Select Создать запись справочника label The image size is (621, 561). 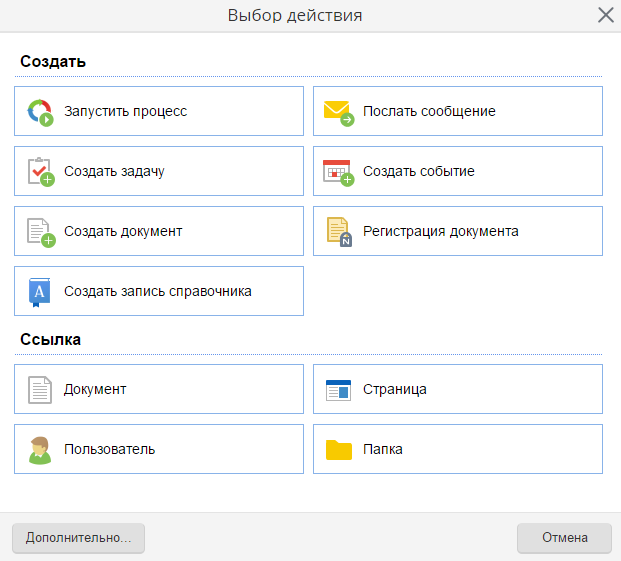[x=158, y=291]
